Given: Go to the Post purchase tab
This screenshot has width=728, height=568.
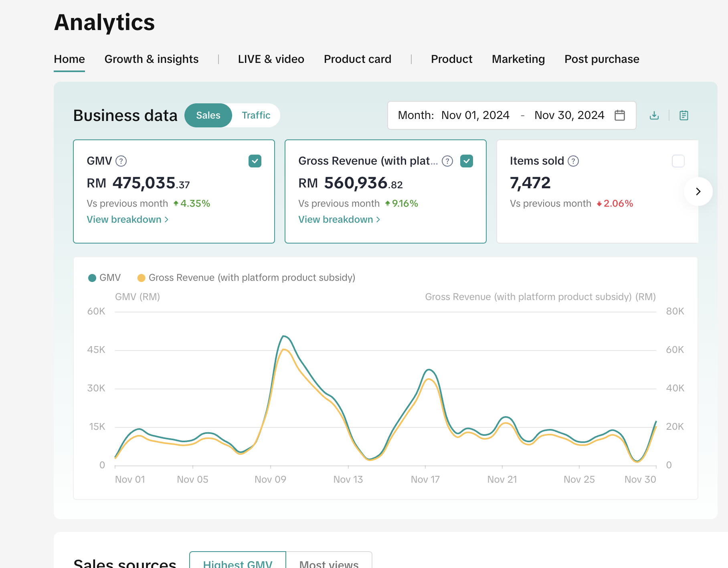Looking at the screenshot, I should point(601,59).
